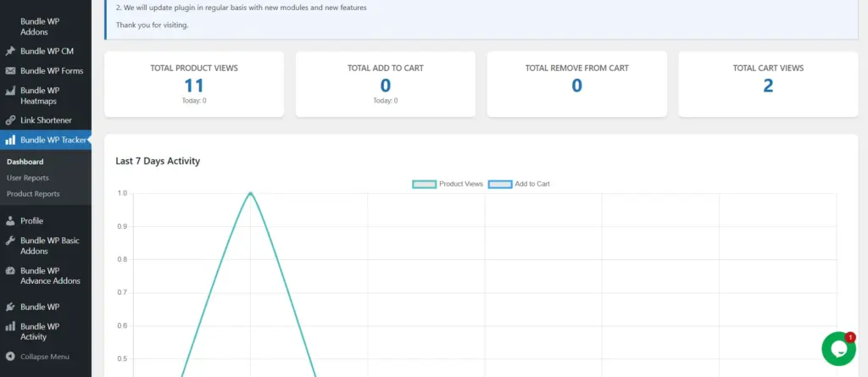
Task: Click the Collapse Menu arrow icon
Action: (10, 357)
